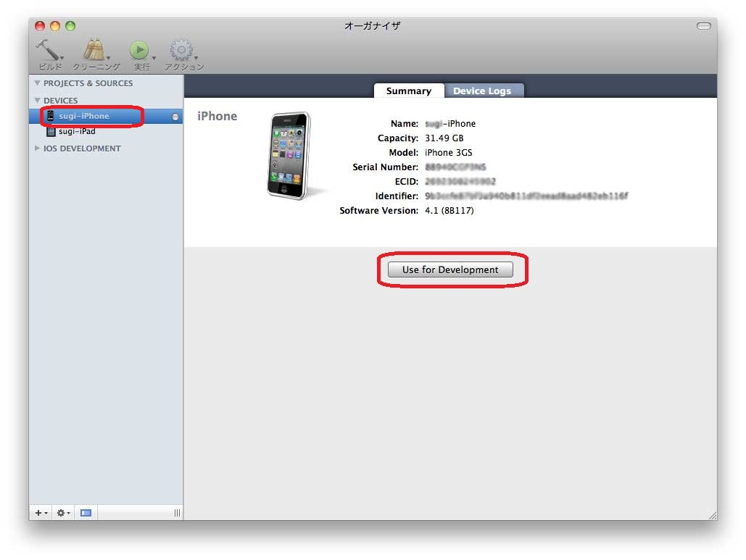This screenshot has width=746, height=560.
Task: Switch to the Device Logs tab
Action: point(482,91)
